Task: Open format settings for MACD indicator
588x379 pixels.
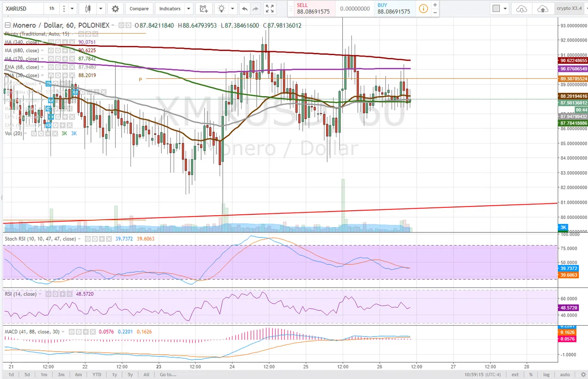Action: pos(79,332)
